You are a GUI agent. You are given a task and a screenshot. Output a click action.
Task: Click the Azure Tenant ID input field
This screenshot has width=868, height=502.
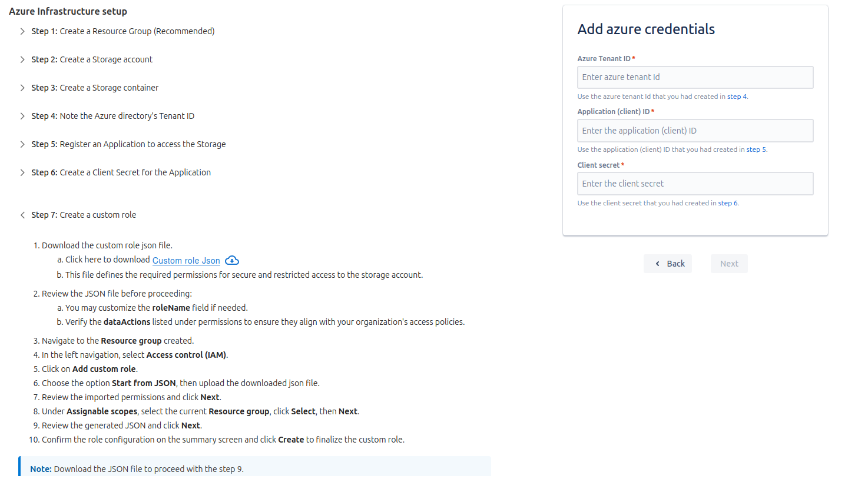[x=695, y=77]
